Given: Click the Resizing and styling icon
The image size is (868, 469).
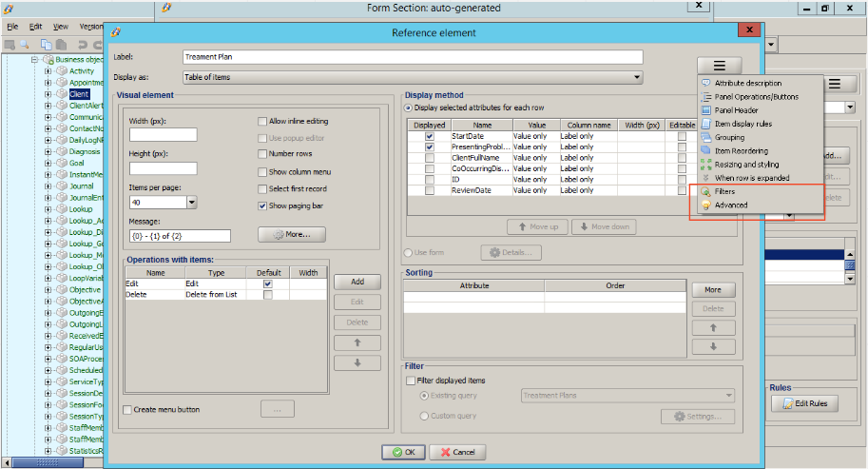Looking at the screenshot, I should tap(705, 165).
